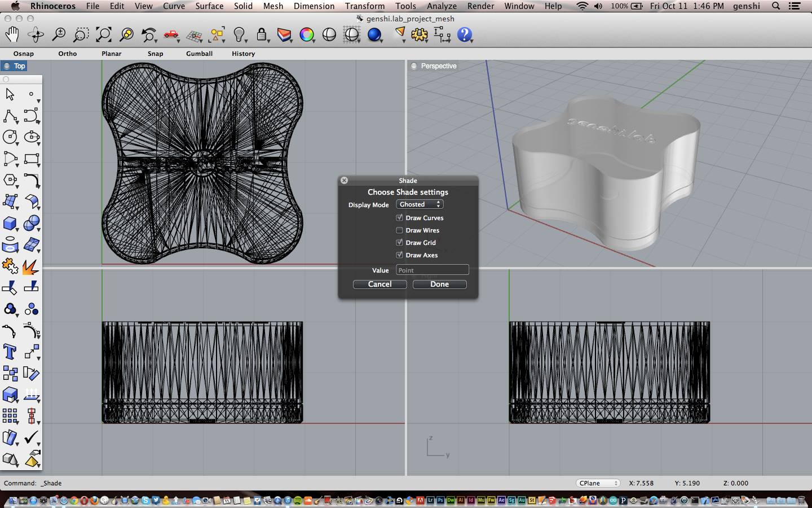The height and width of the screenshot is (508, 812).
Task: Click the Value input field
Action: click(432, 270)
